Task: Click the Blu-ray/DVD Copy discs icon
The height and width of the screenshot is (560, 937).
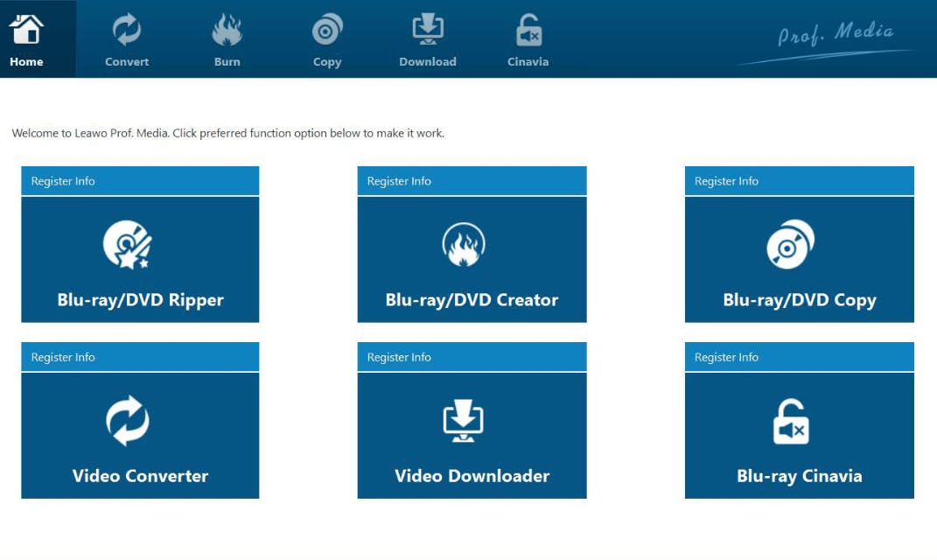Action: coord(791,244)
